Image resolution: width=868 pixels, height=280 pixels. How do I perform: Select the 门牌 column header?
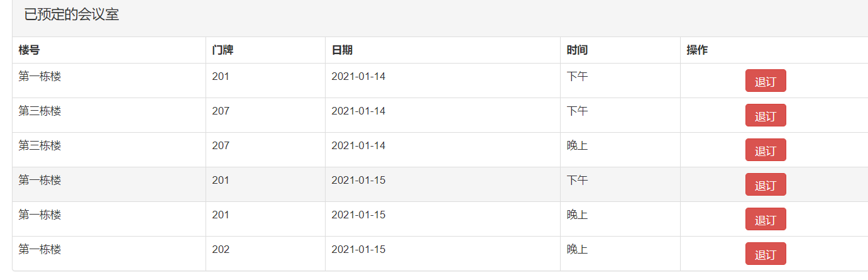222,50
